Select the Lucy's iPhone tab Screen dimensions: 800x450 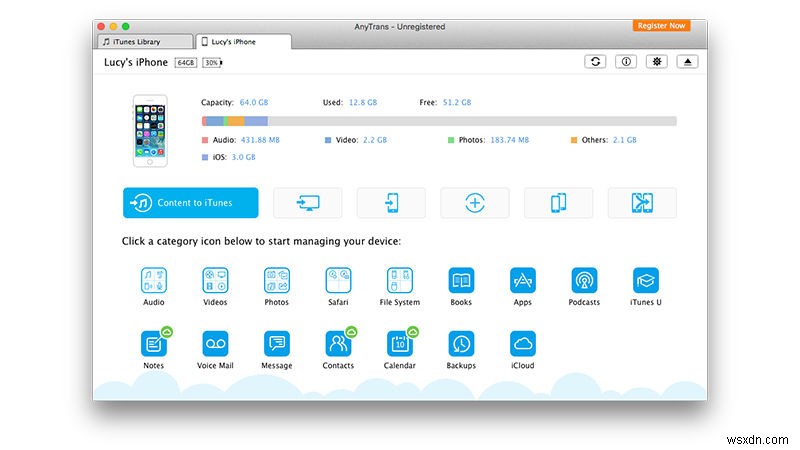243,42
